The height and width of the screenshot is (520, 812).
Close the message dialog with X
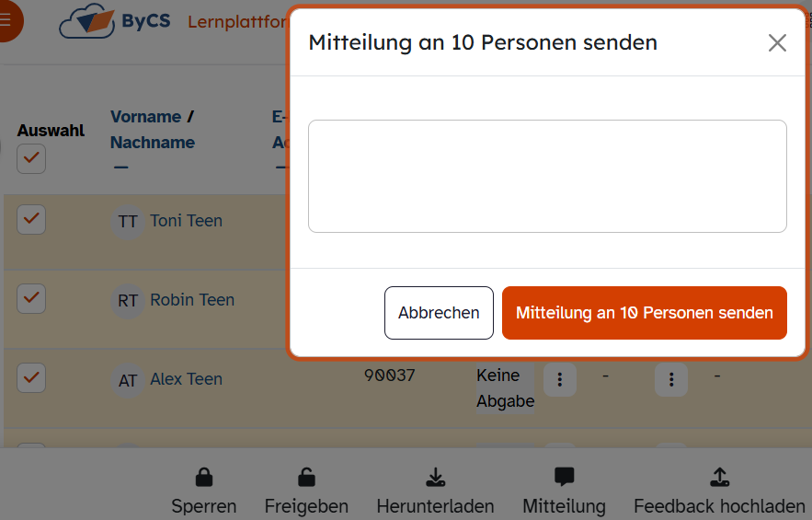[x=777, y=43]
